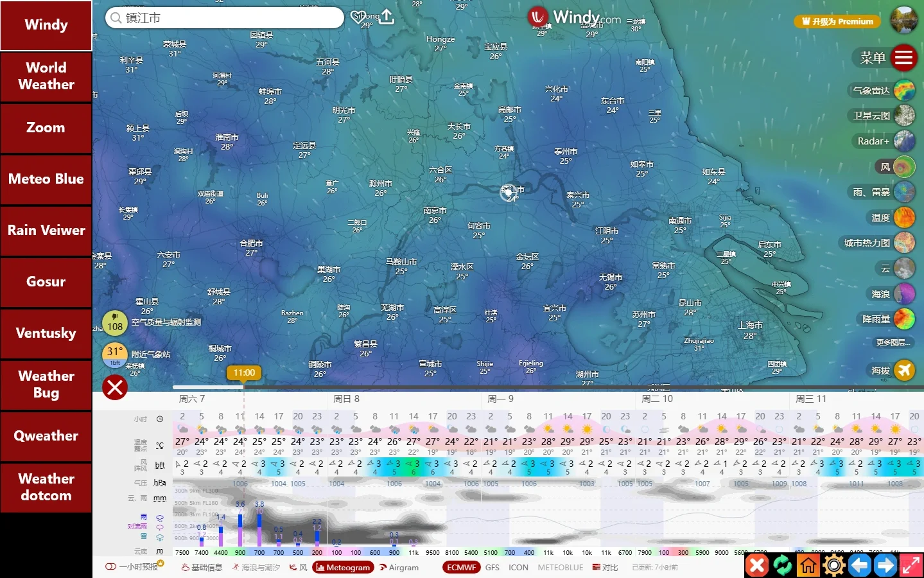This screenshot has width=924, height=578.
Task: Select 周日 8 day header
Action: click(x=347, y=399)
